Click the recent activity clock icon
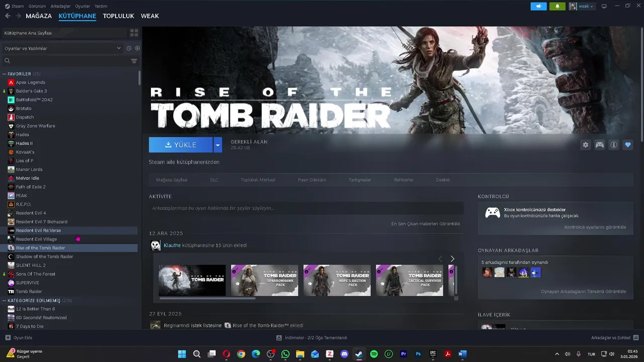The width and height of the screenshot is (644, 362). (x=129, y=48)
